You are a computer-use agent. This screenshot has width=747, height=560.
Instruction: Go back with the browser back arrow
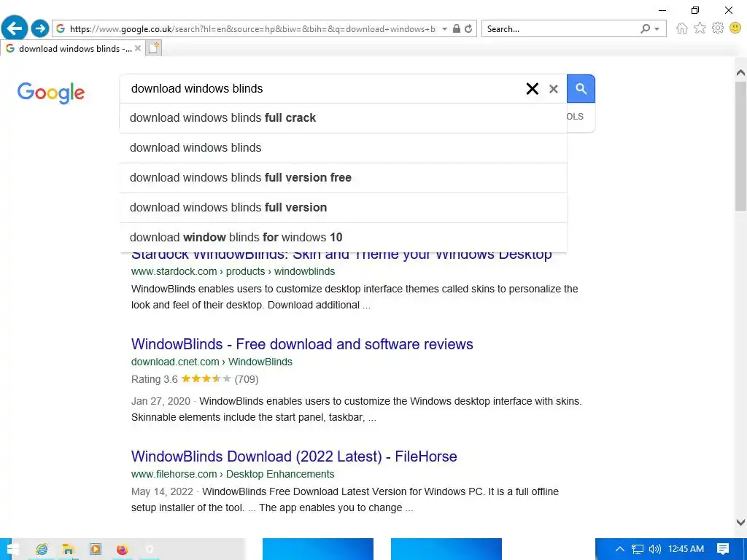point(15,28)
